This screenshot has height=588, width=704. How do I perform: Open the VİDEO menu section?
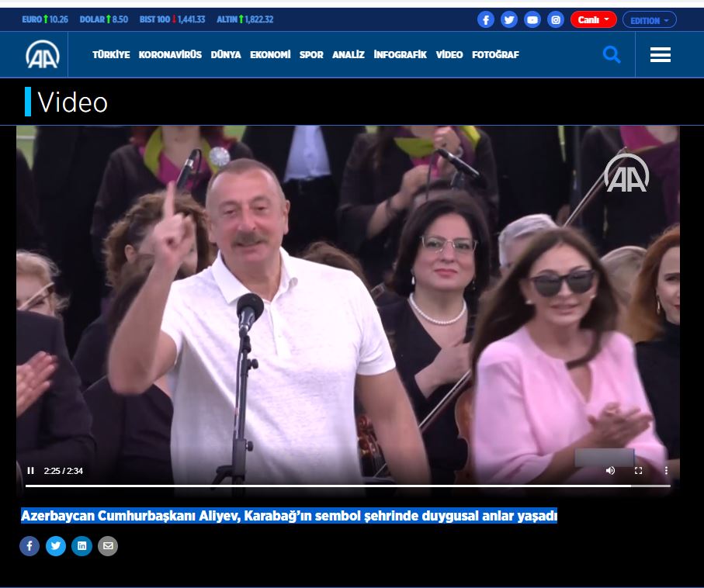(x=449, y=55)
